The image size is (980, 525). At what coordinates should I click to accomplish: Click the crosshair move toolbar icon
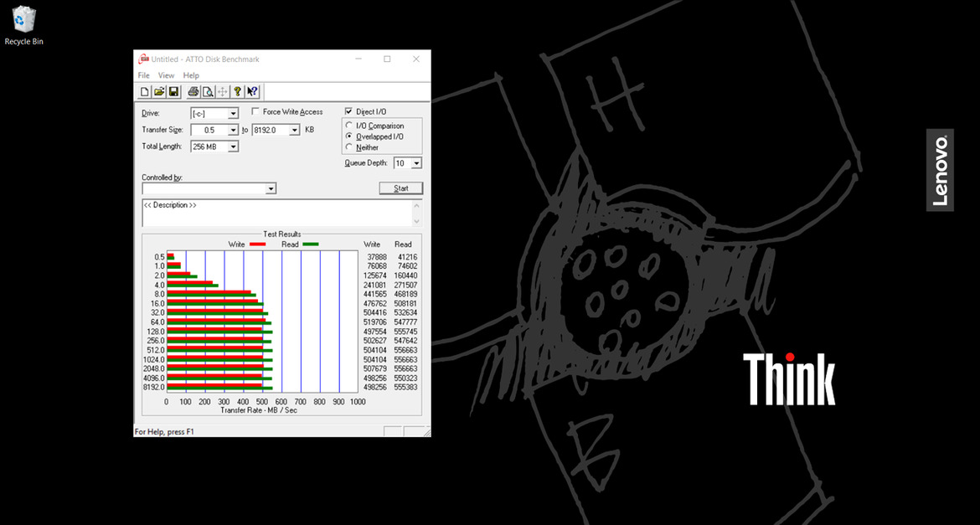[223, 92]
